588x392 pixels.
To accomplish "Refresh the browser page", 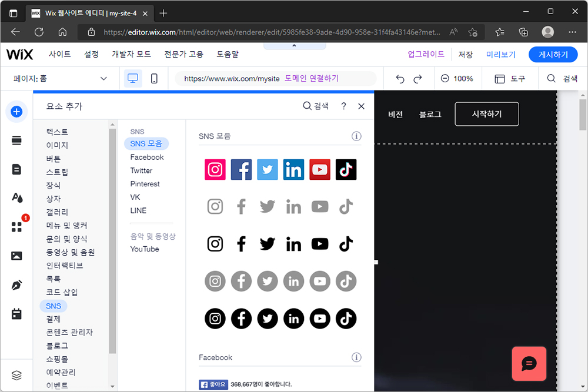I will pyautogui.click(x=39, y=32).
